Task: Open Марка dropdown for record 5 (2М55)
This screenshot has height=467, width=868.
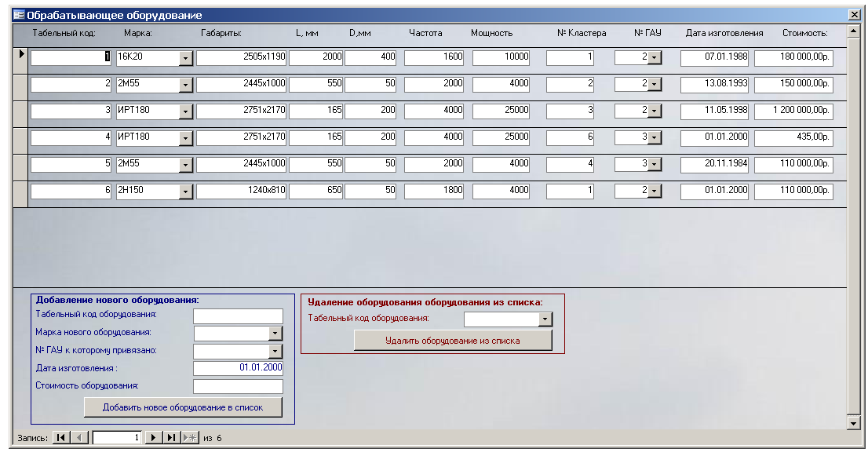Action: pos(185,164)
